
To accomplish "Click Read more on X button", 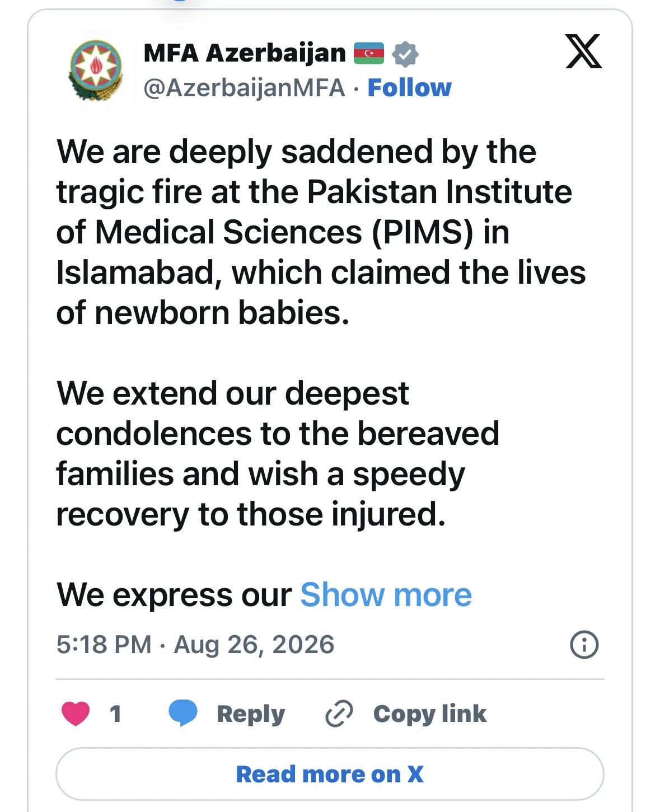I will click(330, 774).
